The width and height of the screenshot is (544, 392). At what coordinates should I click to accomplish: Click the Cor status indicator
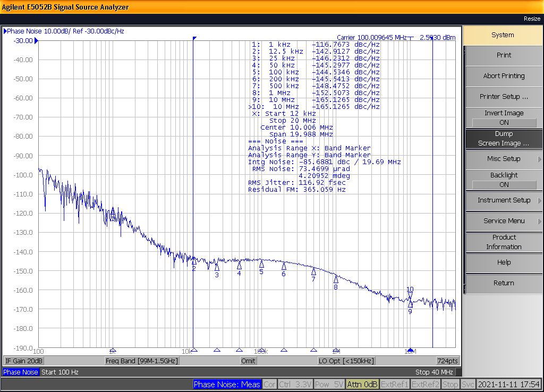click(269, 385)
